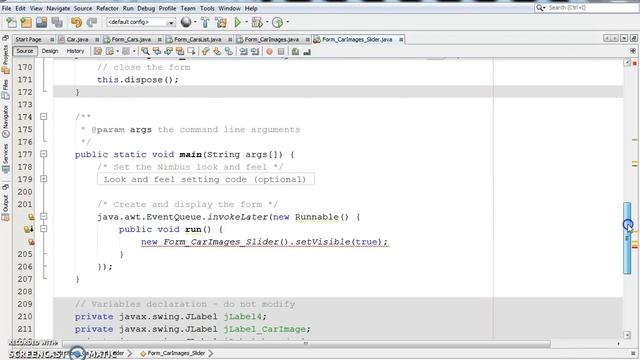Click the Uncomment icon in editor toolbar

pos(307,51)
